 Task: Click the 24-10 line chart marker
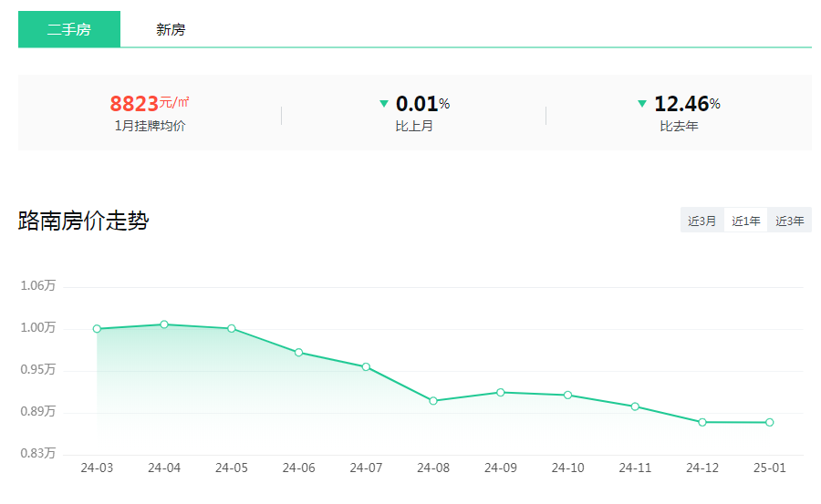(567, 396)
